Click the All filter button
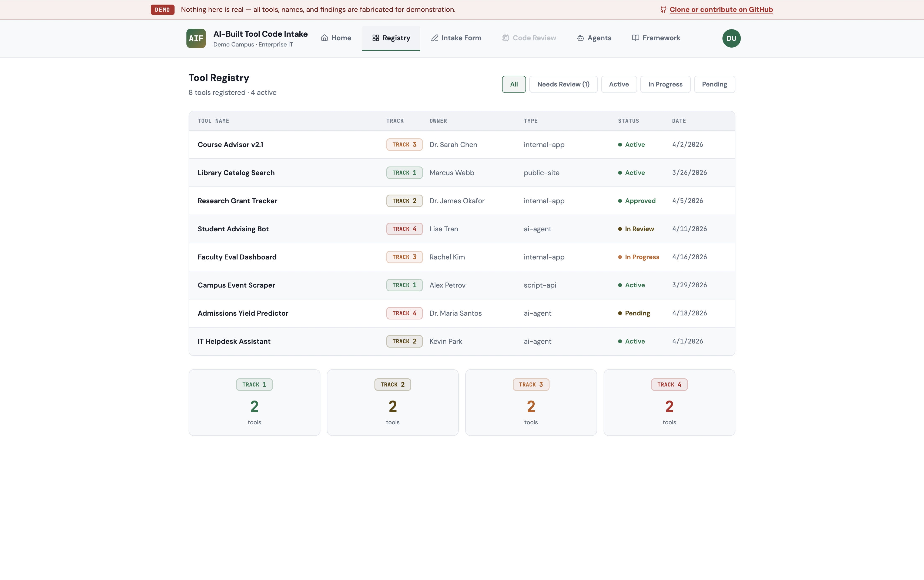Screen dimensions: 924x580 [513, 84]
